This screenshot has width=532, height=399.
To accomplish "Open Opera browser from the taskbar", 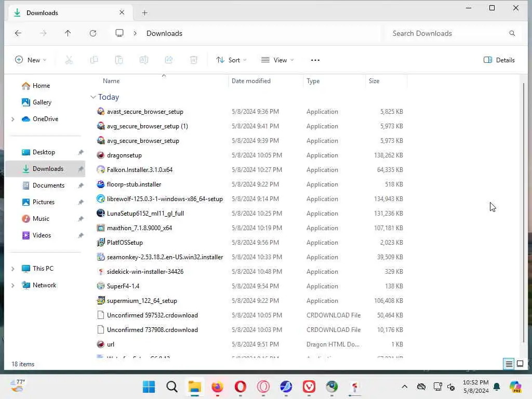I will tap(240, 387).
